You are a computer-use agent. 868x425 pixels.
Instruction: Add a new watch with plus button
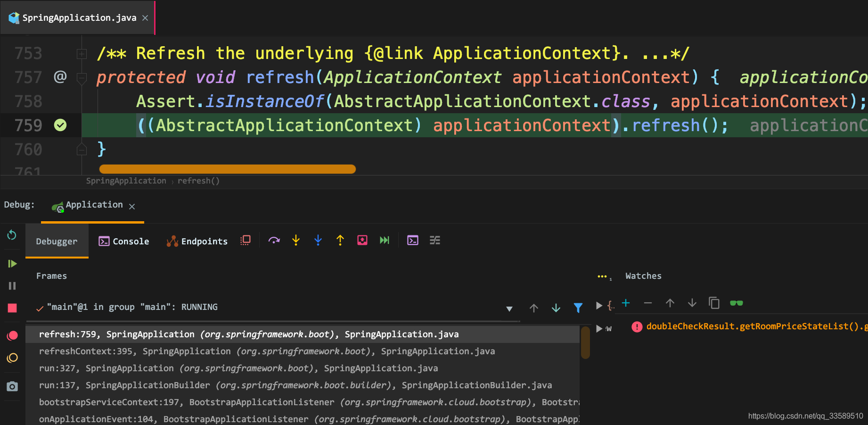[x=626, y=303]
